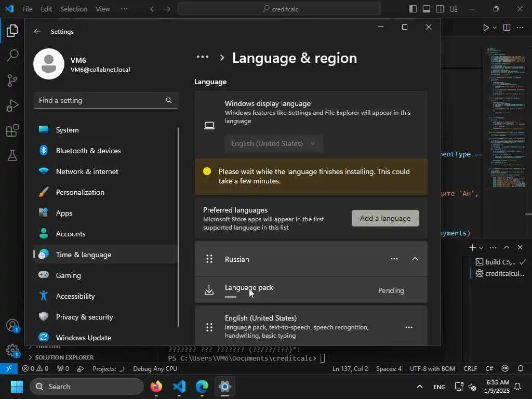Select Apps in Settings sidebar
The image size is (532, 399).
106,213
